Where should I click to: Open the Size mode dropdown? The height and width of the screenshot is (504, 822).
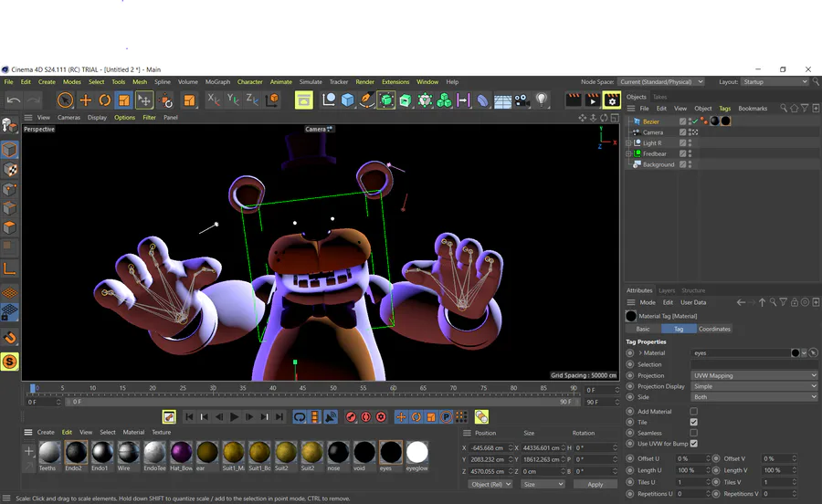pos(543,485)
